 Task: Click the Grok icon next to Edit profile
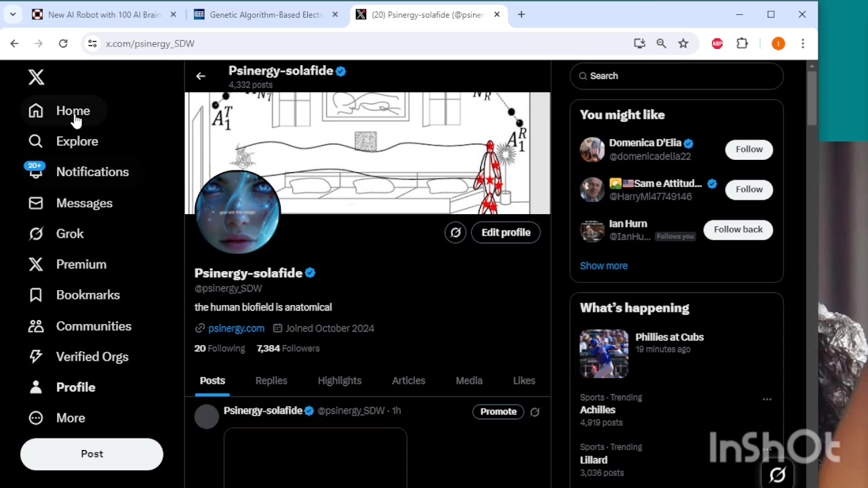click(456, 232)
